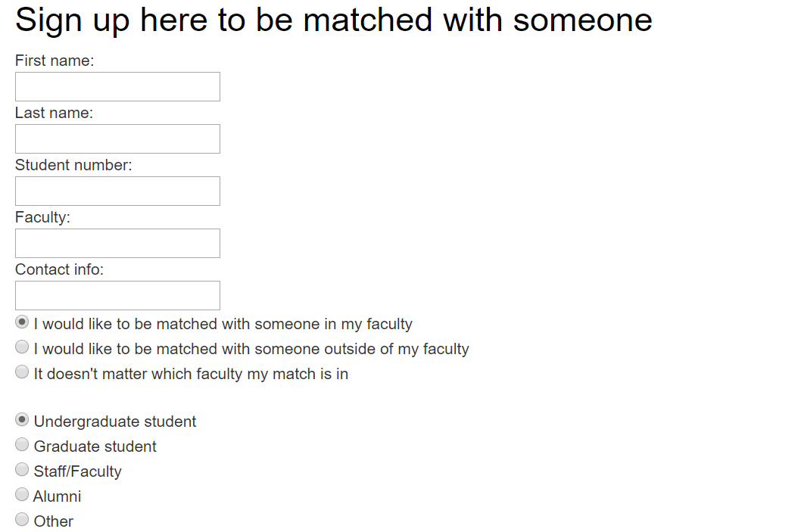
Task: Focus the Last name text box
Action: (x=117, y=139)
